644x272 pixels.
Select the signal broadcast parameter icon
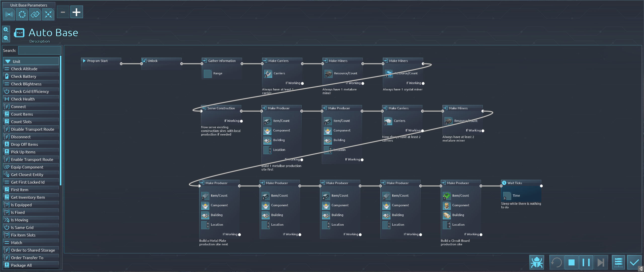[x=9, y=14]
